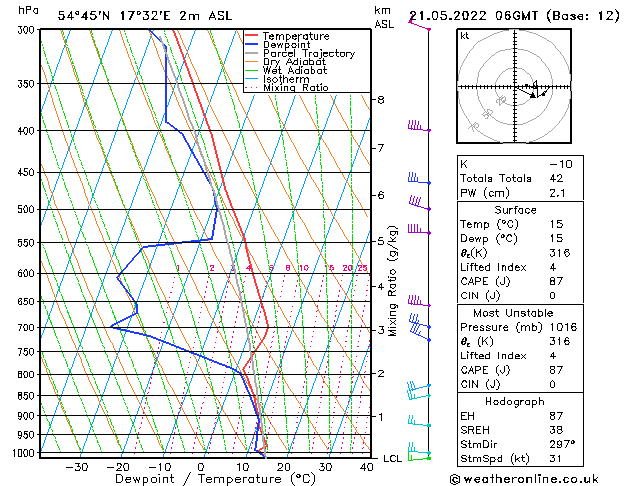Click the purple wind barb at 500 hPa
The width and height of the screenshot is (629, 486).
pyautogui.click(x=419, y=203)
